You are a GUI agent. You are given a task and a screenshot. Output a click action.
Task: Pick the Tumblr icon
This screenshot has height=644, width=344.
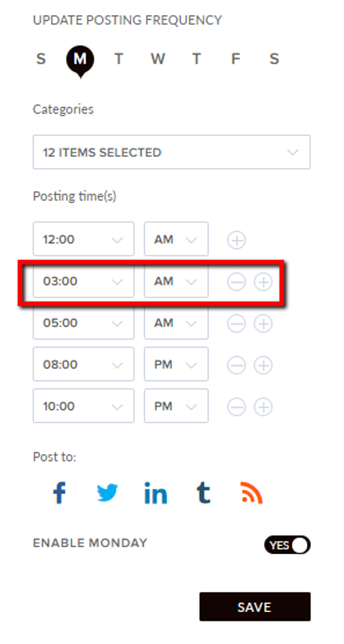pyautogui.click(x=203, y=493)
